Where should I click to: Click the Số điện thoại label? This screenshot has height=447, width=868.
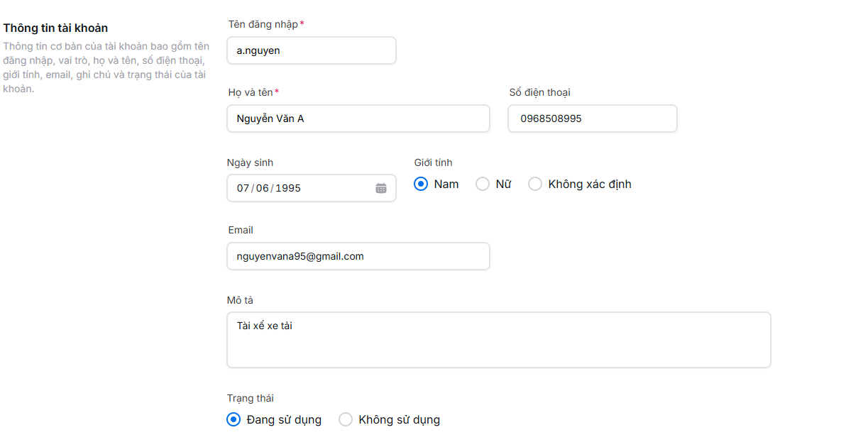[x=539, y=92]
